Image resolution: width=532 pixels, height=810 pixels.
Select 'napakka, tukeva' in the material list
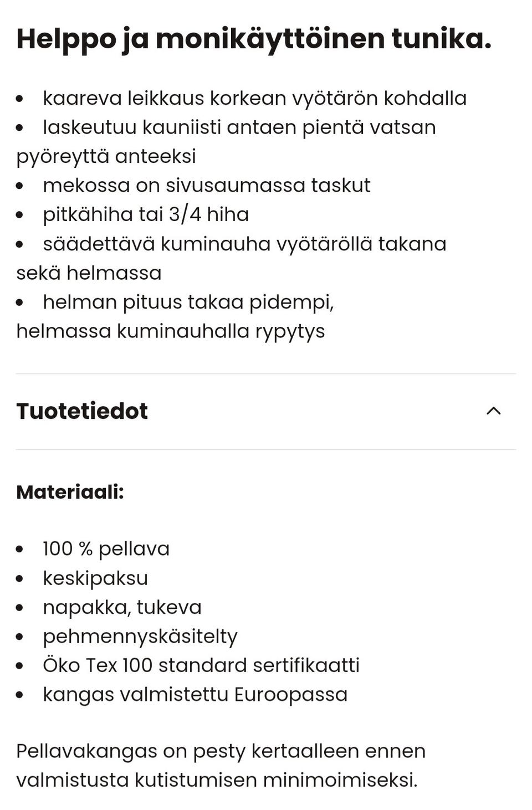(122, 607)
